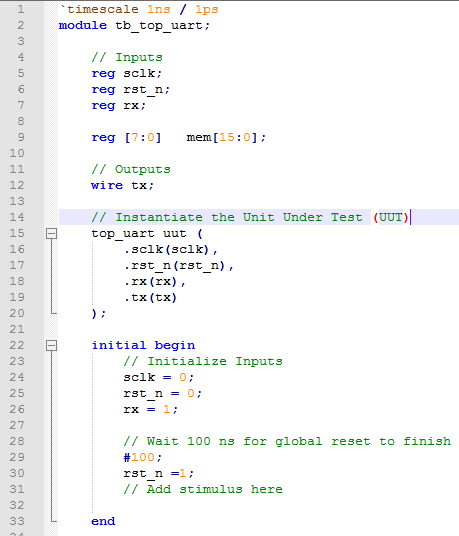Click the 'rst_n =1;' statement

click(159, 473)
